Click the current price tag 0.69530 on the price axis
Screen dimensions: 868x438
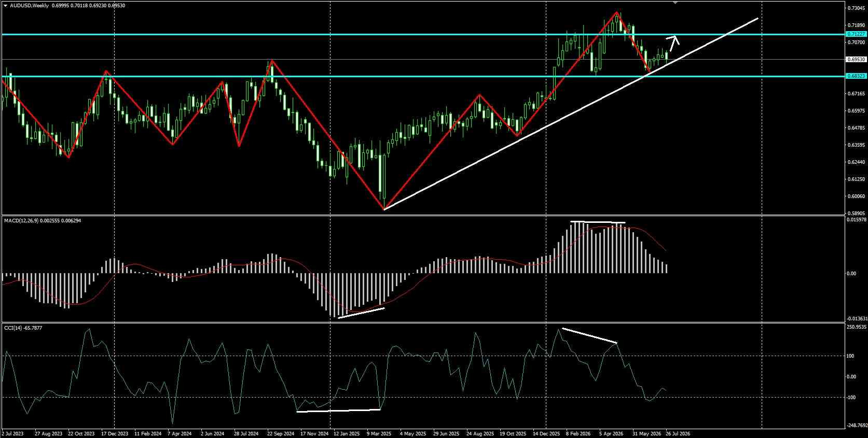856,60
